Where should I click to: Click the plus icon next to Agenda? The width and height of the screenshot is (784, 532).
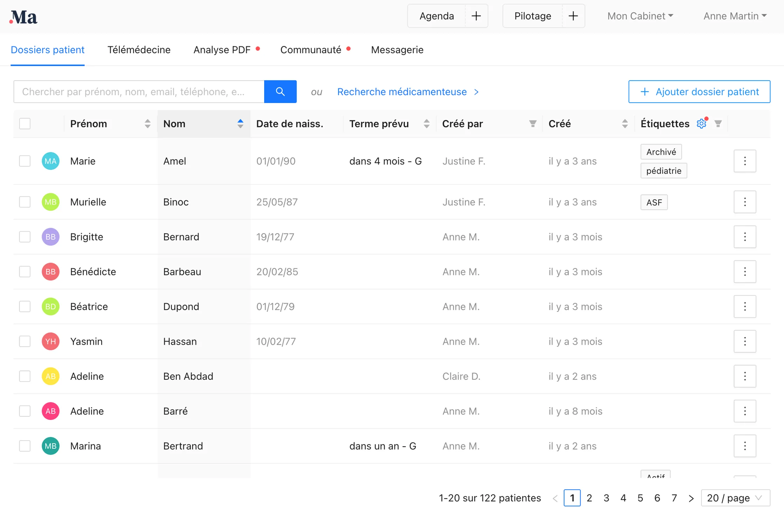tap(476, 16)
